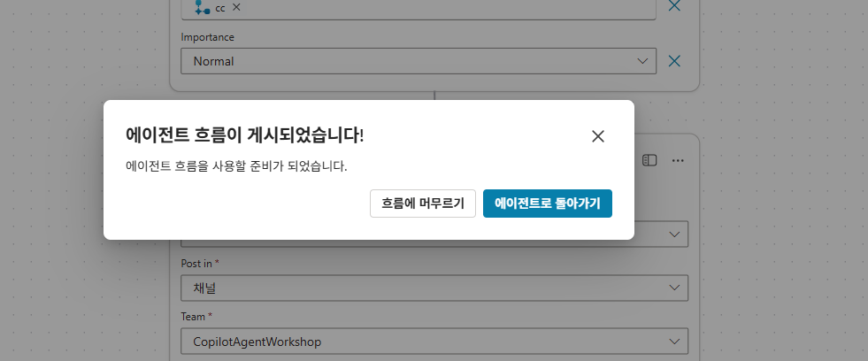This screenshot has width=868, height=361.
Task: Click the Post in label text
Action: coord(196,264)
